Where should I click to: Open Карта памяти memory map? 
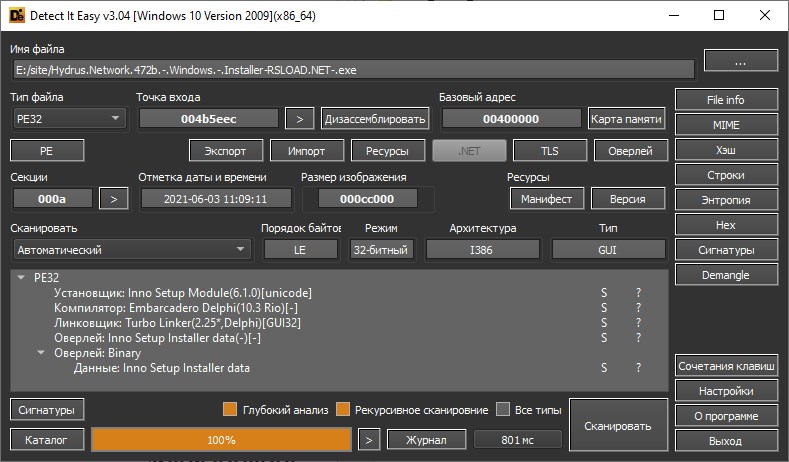pos(626,119)
